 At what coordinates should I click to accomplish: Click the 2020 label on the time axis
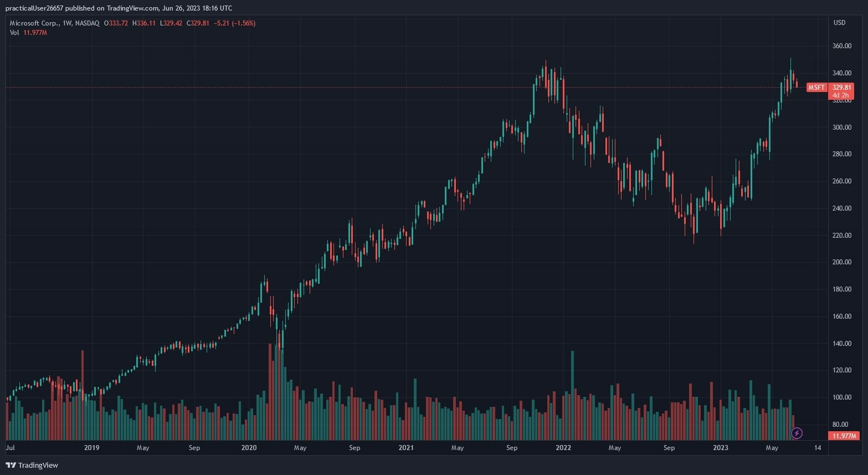point(249,448)
